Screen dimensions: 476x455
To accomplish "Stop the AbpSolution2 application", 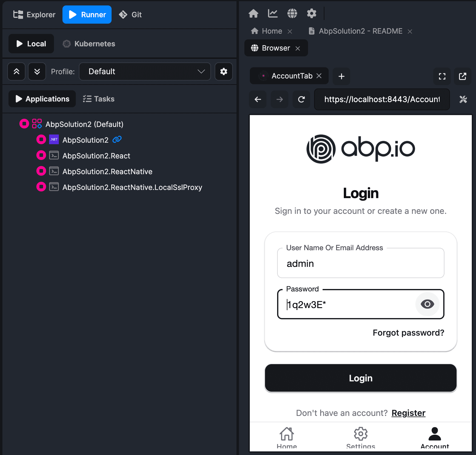I will 41,139.
